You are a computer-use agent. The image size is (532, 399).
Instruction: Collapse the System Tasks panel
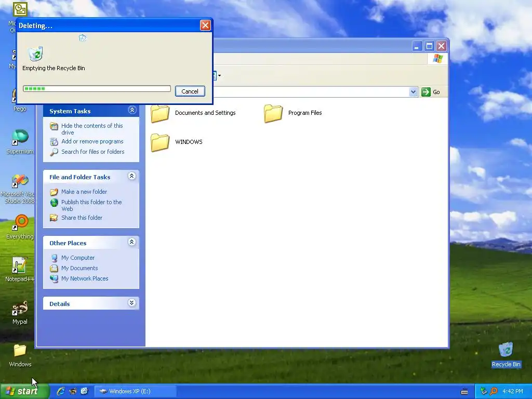[x=132, y=110]
